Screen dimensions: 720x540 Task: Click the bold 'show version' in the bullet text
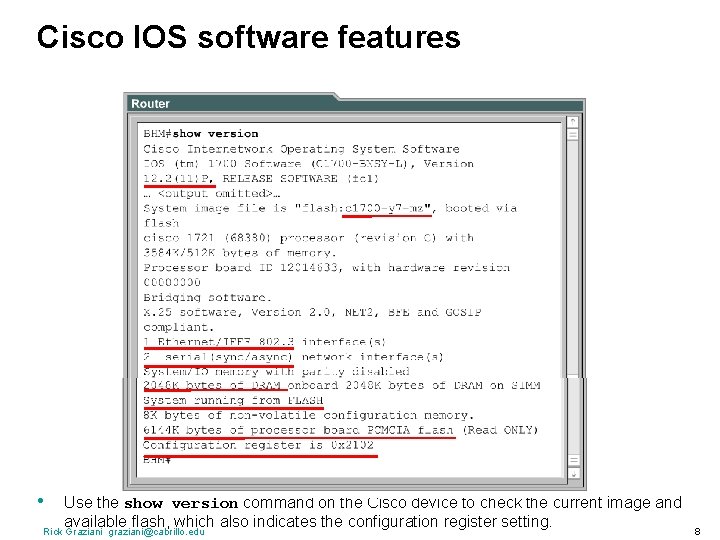tap(181, 503)
